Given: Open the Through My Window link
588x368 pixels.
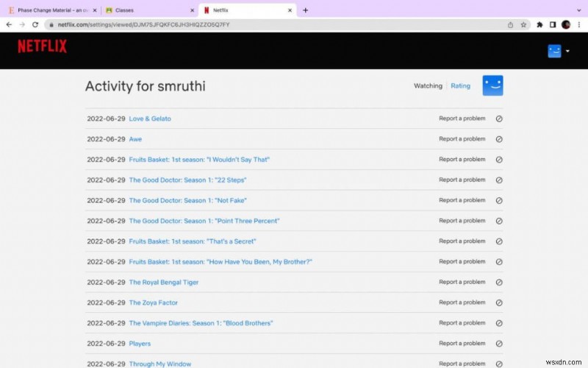Looking at the screenshot, I should [x=159, y=364].
